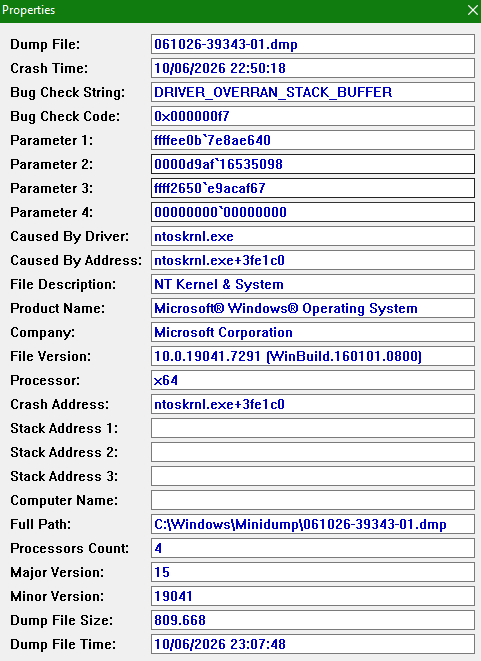Image resolution: width=481 pixels, height=661 pixels.
Task: Click the "Bug Check Code:" label
Action: [65, 116]
